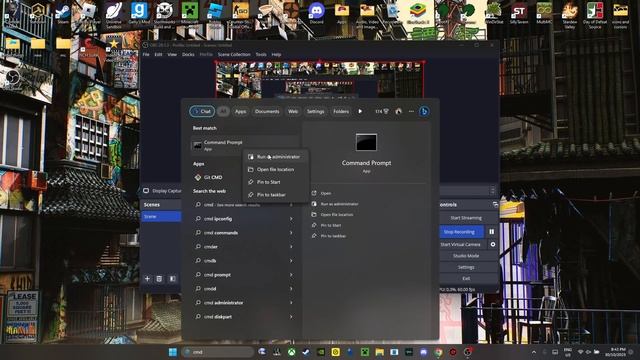Switch to the Apps search filter
The width and height of the screenshot is (640, 360).
(240, 111)
